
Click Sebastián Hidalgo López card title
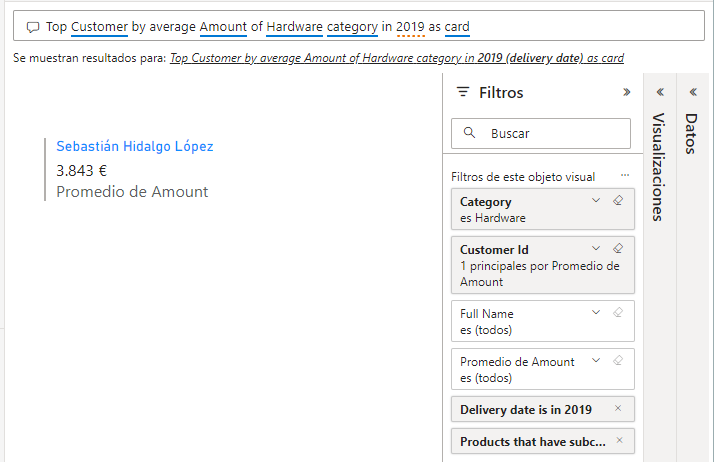(135, 146)
